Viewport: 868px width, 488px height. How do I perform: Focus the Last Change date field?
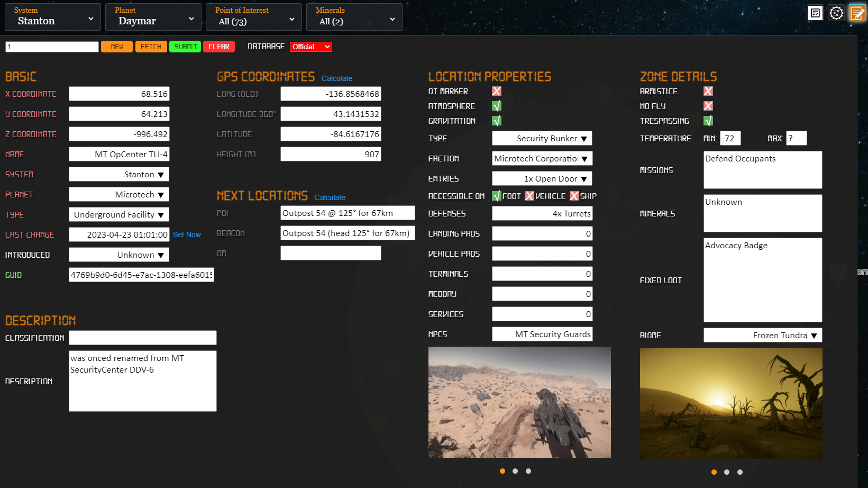tap(119, 234)
